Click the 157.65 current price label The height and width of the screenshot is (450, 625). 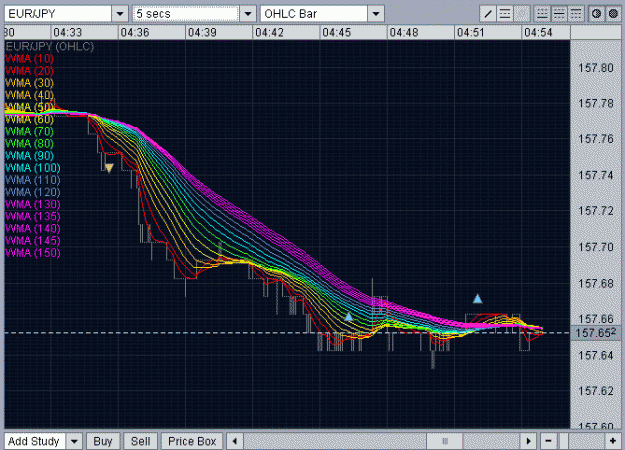pos(596,332)
